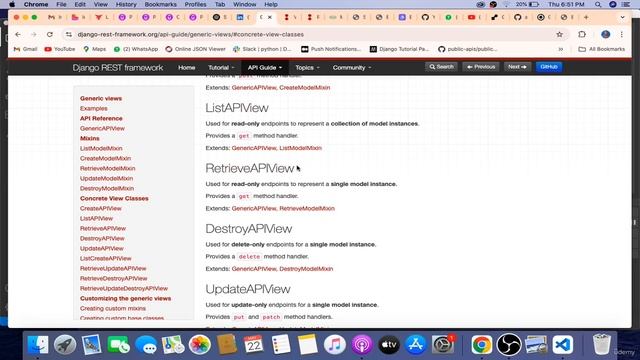Open FaceTime from the dock
The image size is (640, 360).
click(x=118, y=345)
